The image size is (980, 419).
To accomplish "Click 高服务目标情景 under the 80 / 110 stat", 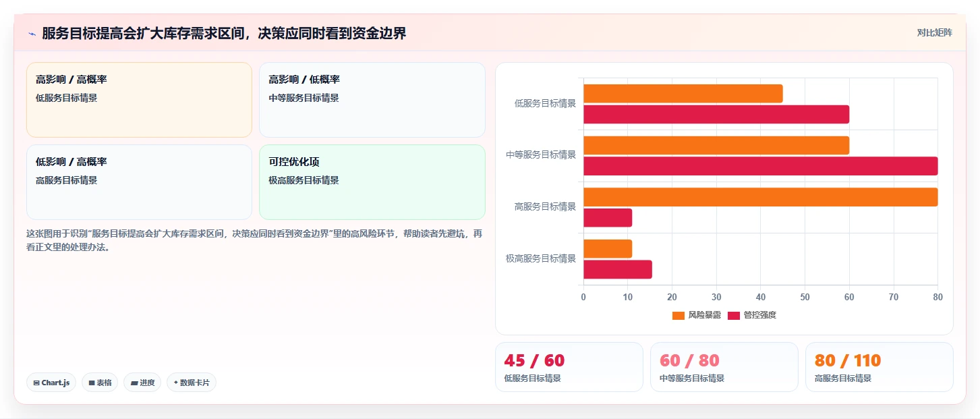I will click(842, 379).
